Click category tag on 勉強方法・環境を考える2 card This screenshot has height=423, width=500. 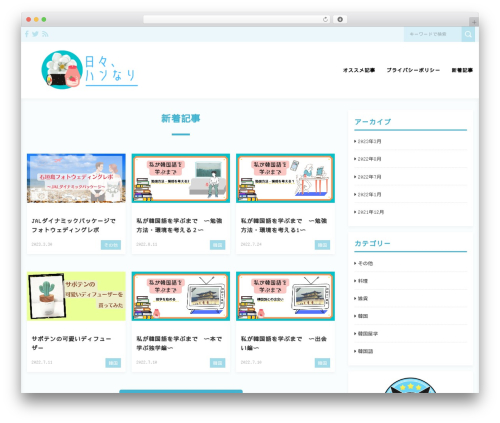218,245
